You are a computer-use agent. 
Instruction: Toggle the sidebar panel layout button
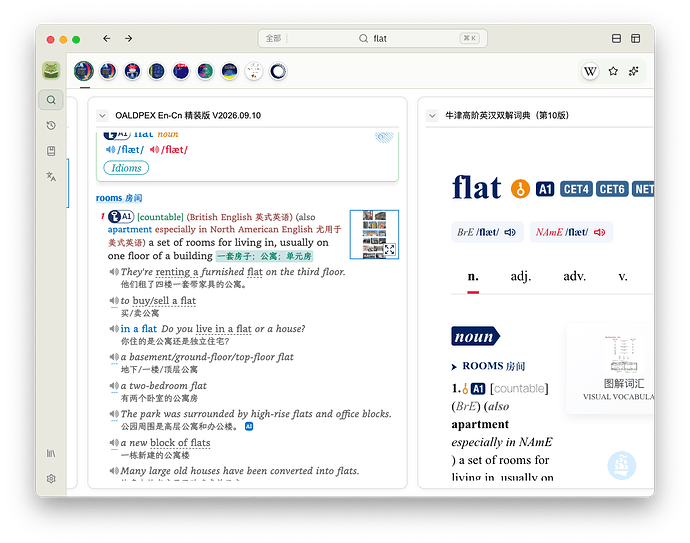pyautogui.click(x=636, y=39)
